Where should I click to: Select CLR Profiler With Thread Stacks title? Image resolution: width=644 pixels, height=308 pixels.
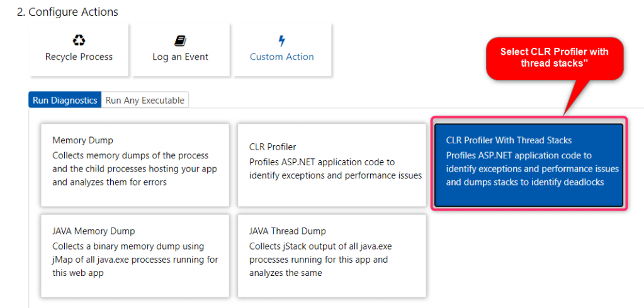coord(509,140)
